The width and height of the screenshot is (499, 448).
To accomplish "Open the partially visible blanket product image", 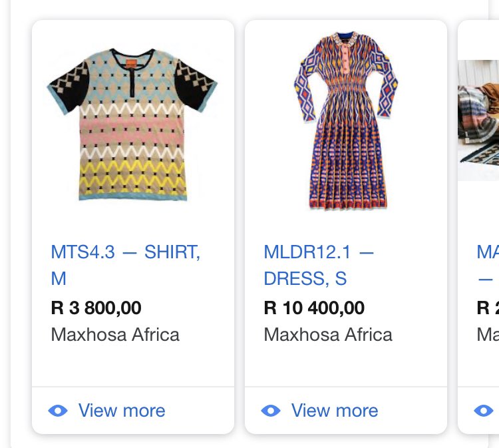I will [478, 120].
